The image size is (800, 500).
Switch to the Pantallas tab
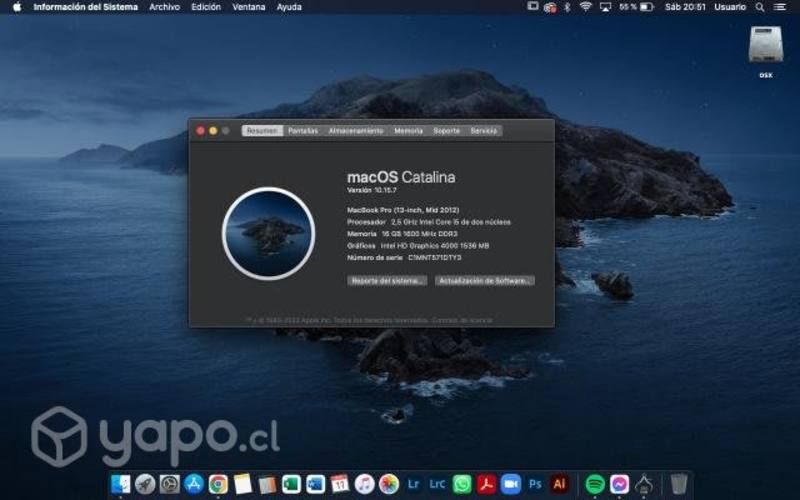click(x=303, y=131)
